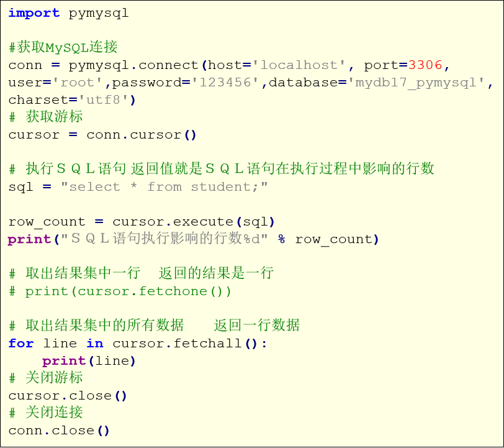Click the 'select * from student;' string
504x448 pixels.
pyautogui.click(x=164, y=186)
